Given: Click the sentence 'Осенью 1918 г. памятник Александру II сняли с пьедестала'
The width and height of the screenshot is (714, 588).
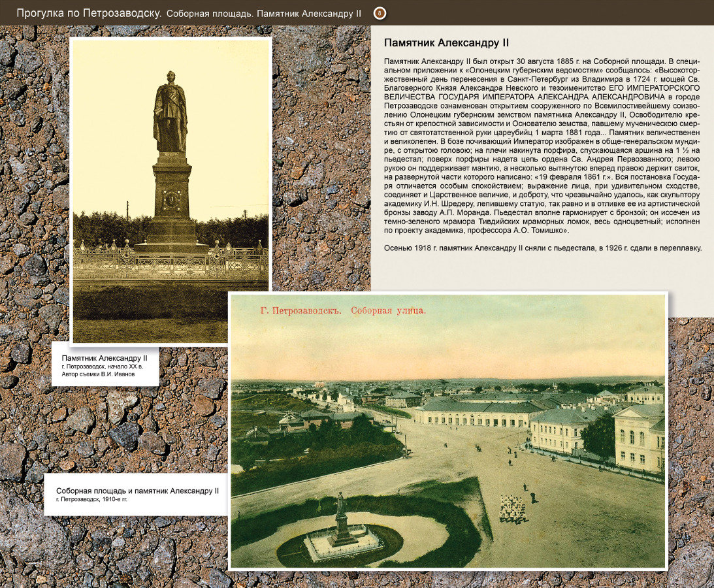Looking at the screenshot, I should pyautogui.click(x=491, y=248).
